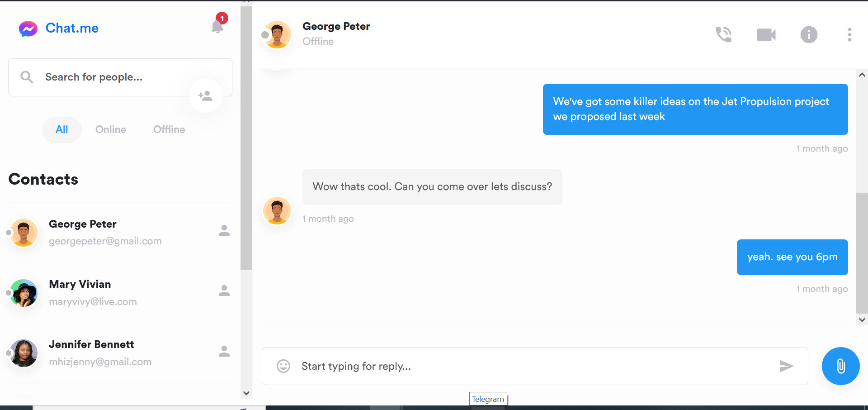Select the All contacts filter
Screen dimensions: 868x410
tap(62, 129)
